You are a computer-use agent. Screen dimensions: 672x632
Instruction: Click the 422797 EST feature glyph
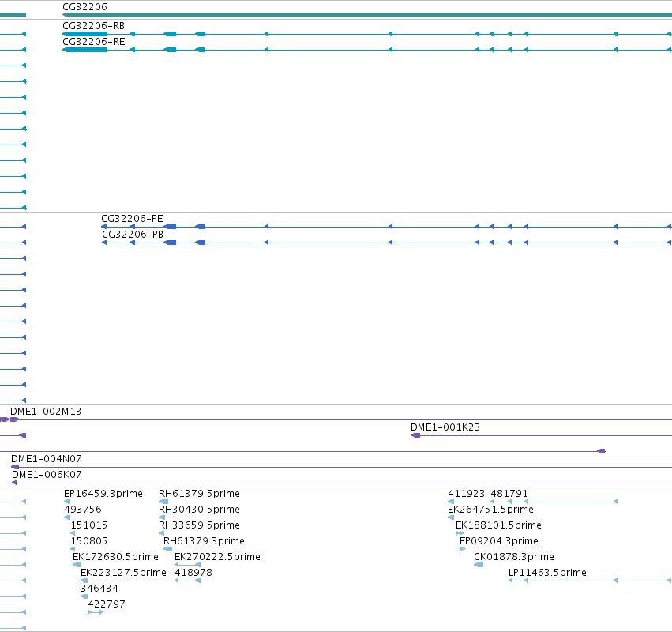tap(96, 612)
